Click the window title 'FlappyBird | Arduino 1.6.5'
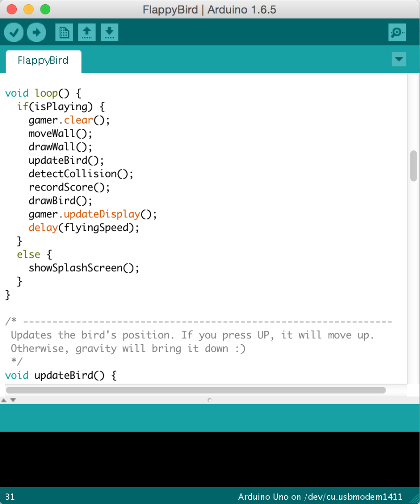The height and width of the screenshot is (504, 420). 209,10
